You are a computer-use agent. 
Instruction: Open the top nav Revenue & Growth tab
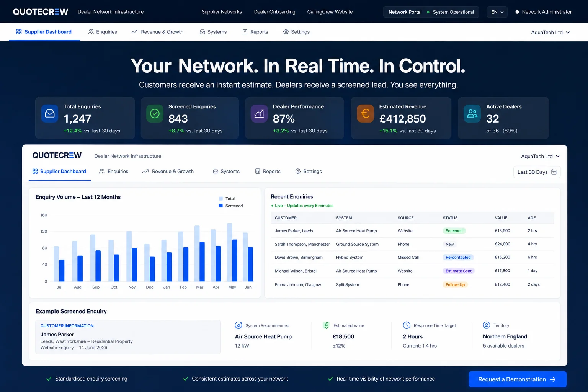tap(157, 32)
